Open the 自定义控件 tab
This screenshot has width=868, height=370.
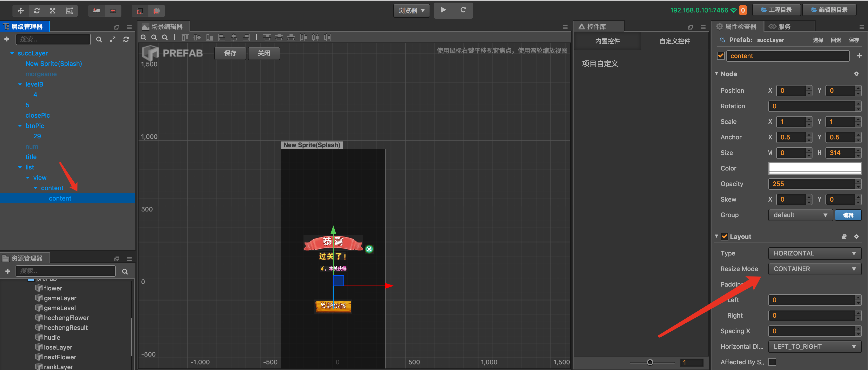[x=674, y=41]
